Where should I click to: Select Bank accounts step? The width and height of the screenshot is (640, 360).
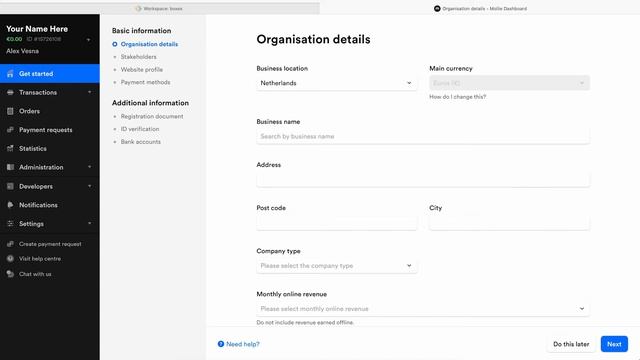coord(140,142)
